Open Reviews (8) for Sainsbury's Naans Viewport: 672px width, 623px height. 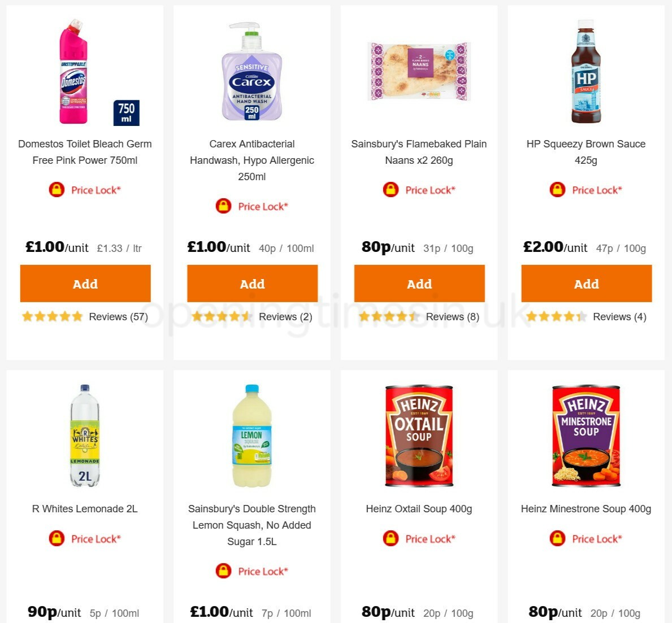[452, 317]
